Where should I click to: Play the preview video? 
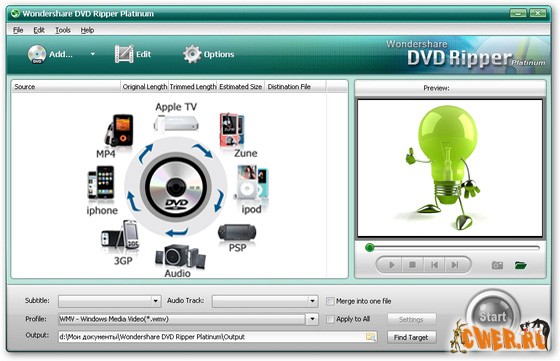pos(391,265)
